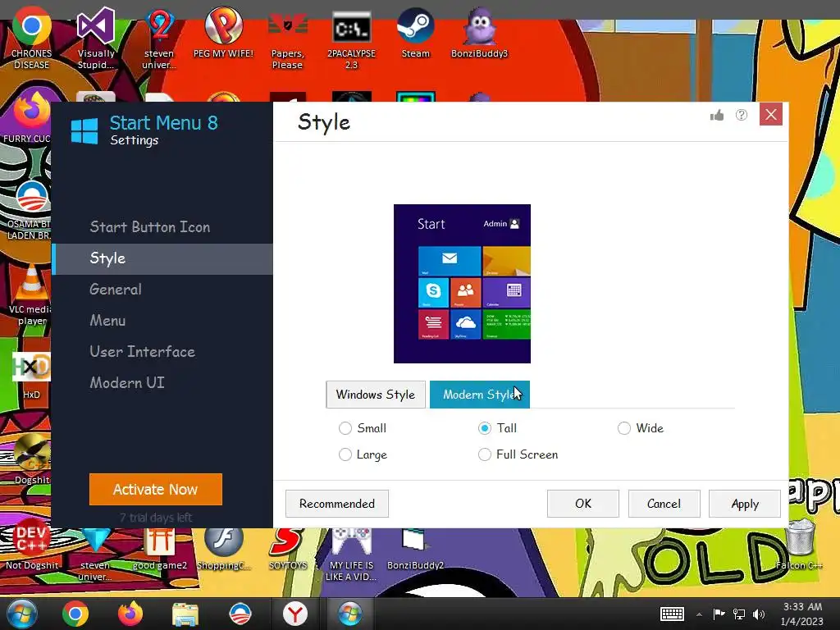Open the CHRONES DISEASE Chrome desktop icon
This screenshot has width=840, height=630.
click(32, 38)
